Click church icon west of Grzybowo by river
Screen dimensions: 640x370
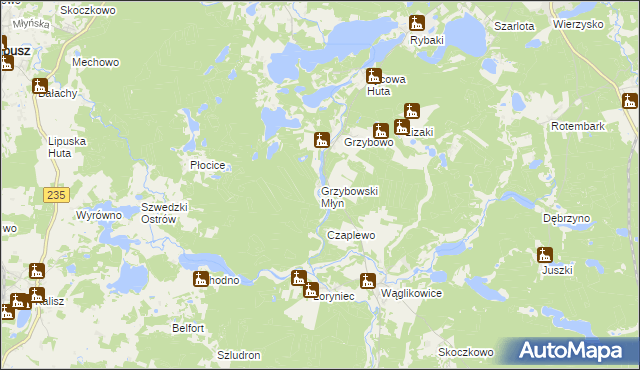322,140
